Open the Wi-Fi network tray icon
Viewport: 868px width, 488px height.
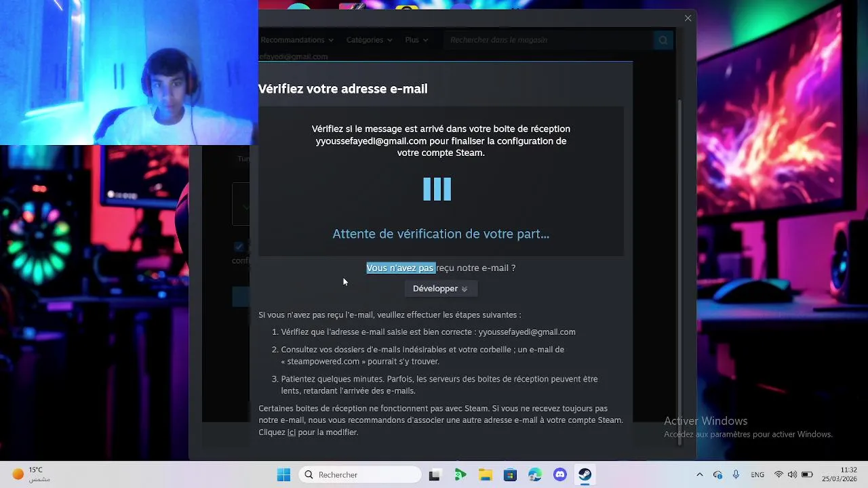pos(778,474)
